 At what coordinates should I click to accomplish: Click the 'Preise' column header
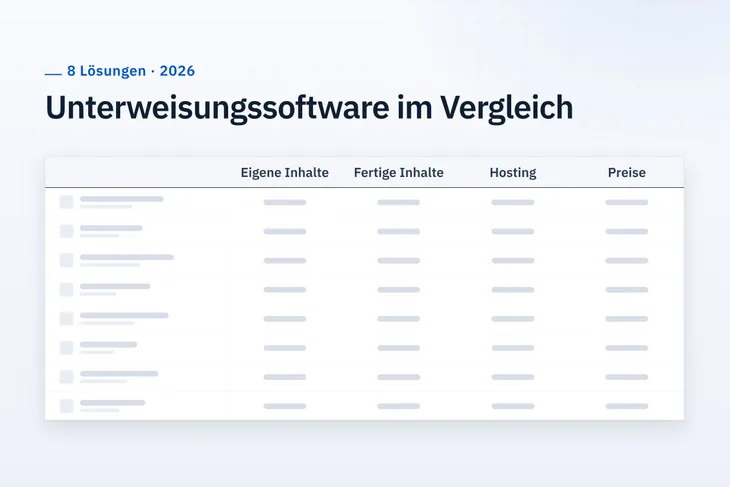(x=627, y=173)
